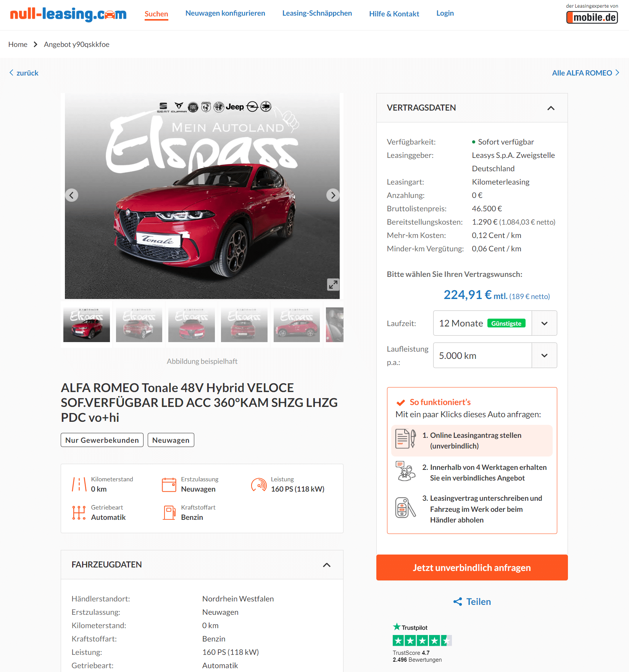Go to Leasing-Schnäppchen in the navigation

(x=317, y=13)
